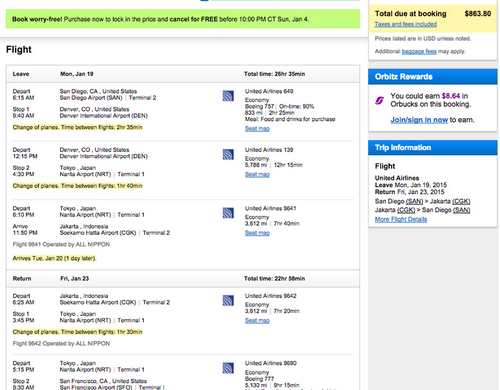Click United Airlines logo for flight 9642
The image size is (500, 390).
(228, 301)
